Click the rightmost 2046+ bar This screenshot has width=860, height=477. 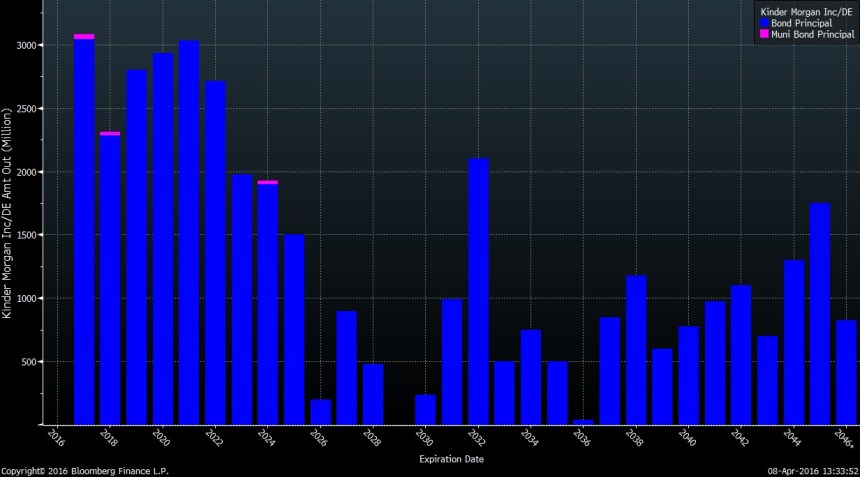pos(846,372)
